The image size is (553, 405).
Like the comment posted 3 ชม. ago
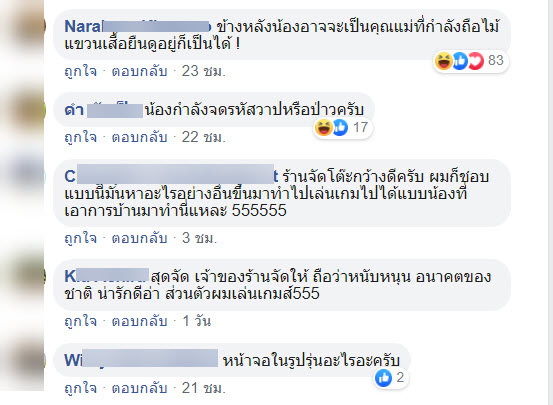[81, 238]
